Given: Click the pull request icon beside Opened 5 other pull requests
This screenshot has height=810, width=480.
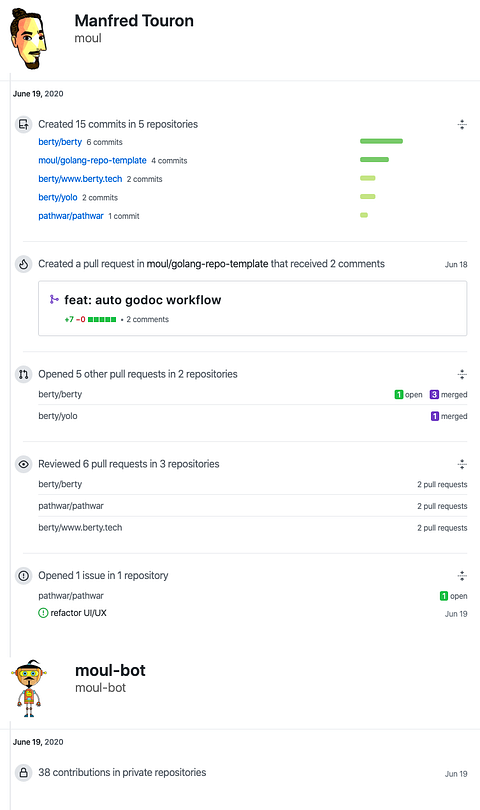Looking at the screenshot, I should click(23, 375).
